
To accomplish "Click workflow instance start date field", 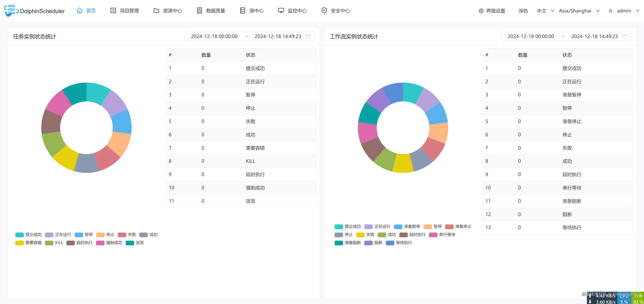I will (x=530, y=37).
